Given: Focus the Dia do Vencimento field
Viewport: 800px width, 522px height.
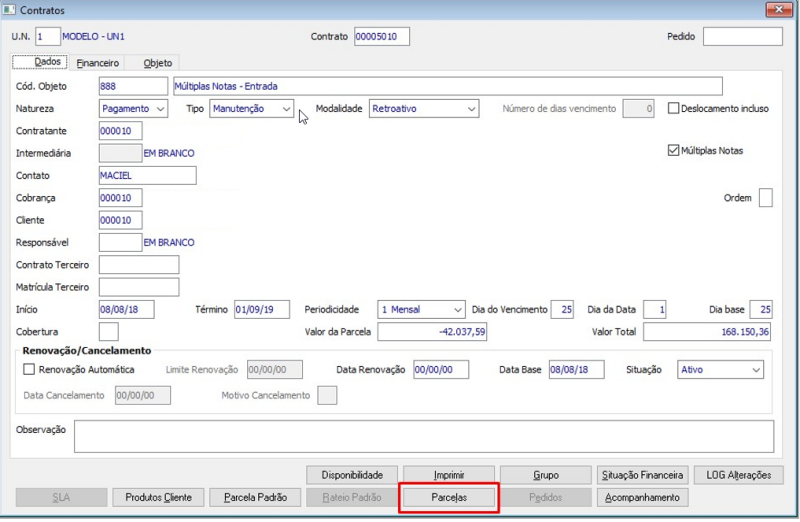Looking at the screenshot, I should (x=562, y=309).
